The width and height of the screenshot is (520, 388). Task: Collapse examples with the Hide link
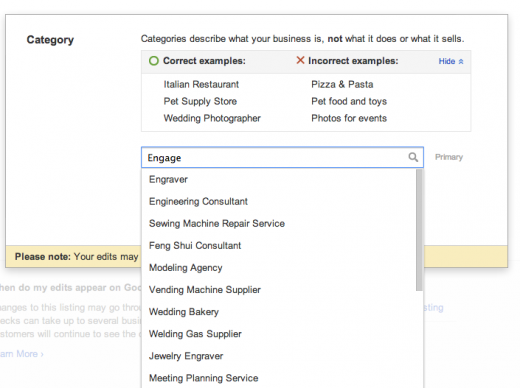coord(447,61)
